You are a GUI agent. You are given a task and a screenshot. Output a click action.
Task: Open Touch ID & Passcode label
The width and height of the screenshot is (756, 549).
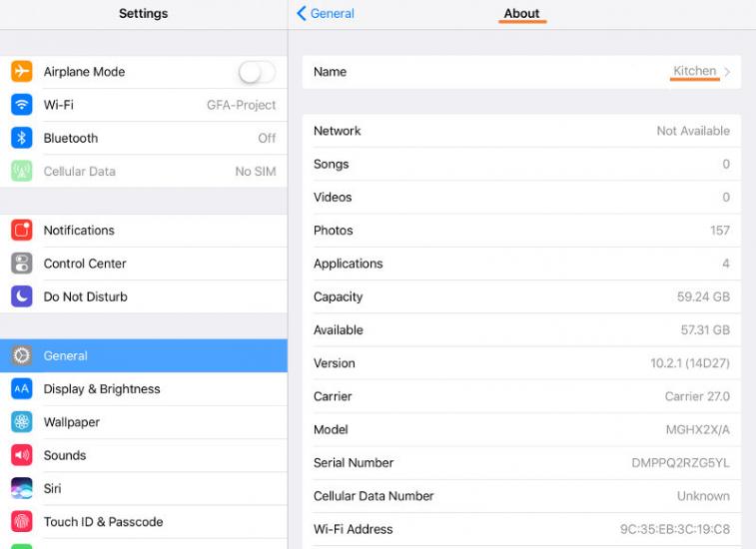(x=103, y=522)
